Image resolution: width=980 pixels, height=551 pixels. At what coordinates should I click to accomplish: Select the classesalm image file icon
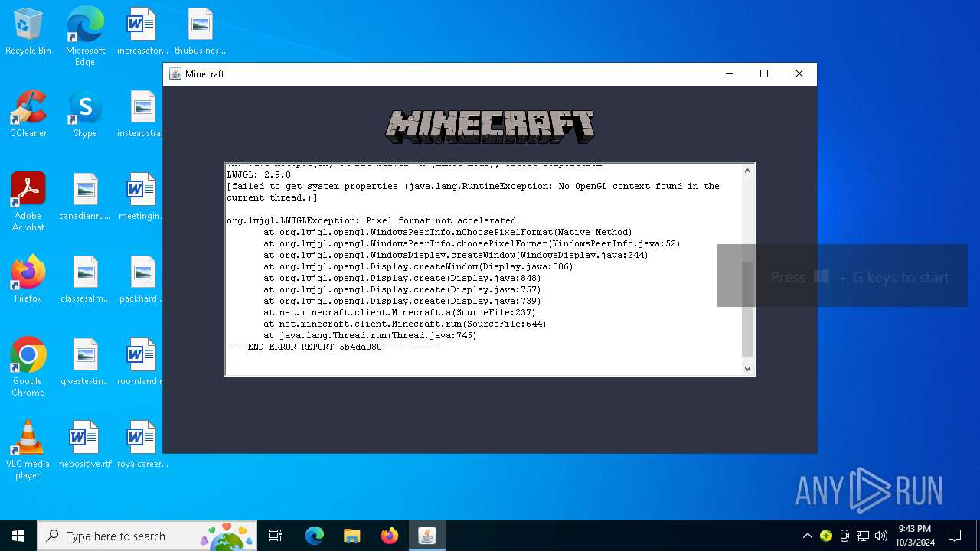click(x=85, y=279)
